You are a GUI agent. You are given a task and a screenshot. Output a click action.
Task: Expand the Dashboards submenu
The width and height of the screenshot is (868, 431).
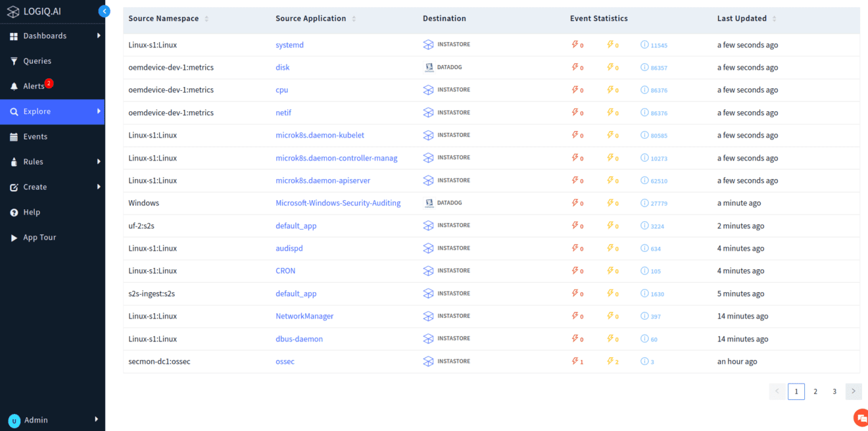pos(99,36)
